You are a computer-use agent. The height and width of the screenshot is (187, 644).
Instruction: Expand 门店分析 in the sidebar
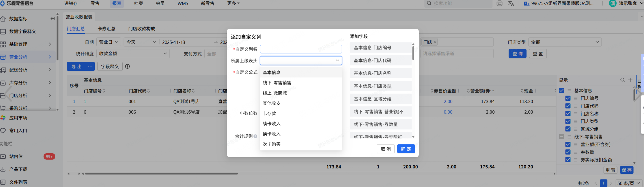point(50,95)
